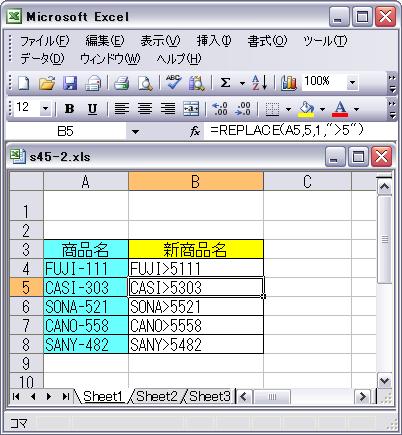Open the 表示(V) menu
The width and height of the screenshot is (402, 435).
160,41
